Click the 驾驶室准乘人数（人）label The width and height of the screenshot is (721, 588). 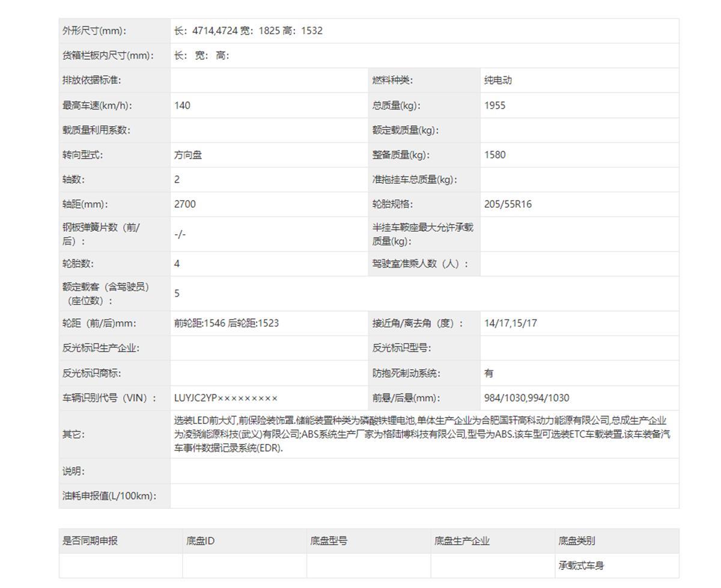point(421,264)
